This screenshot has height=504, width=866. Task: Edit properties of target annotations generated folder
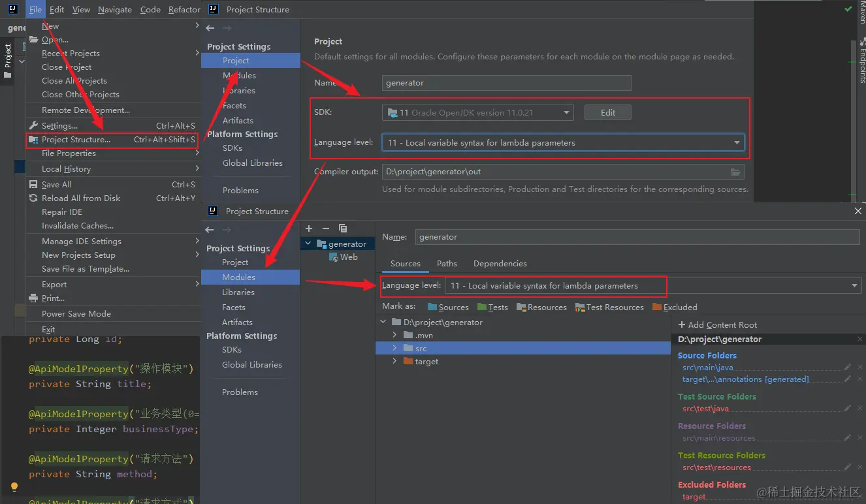848,379
